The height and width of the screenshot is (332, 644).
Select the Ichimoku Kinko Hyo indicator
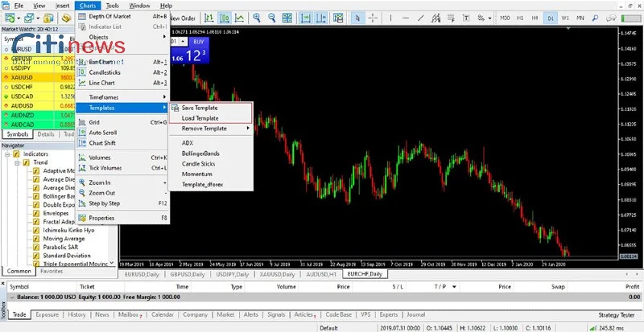(x=68, y=230)
